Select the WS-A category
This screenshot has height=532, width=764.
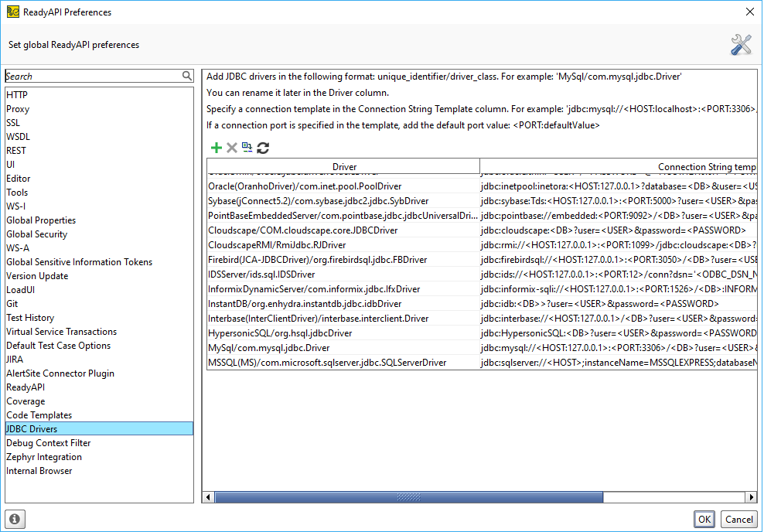(100, 248)
